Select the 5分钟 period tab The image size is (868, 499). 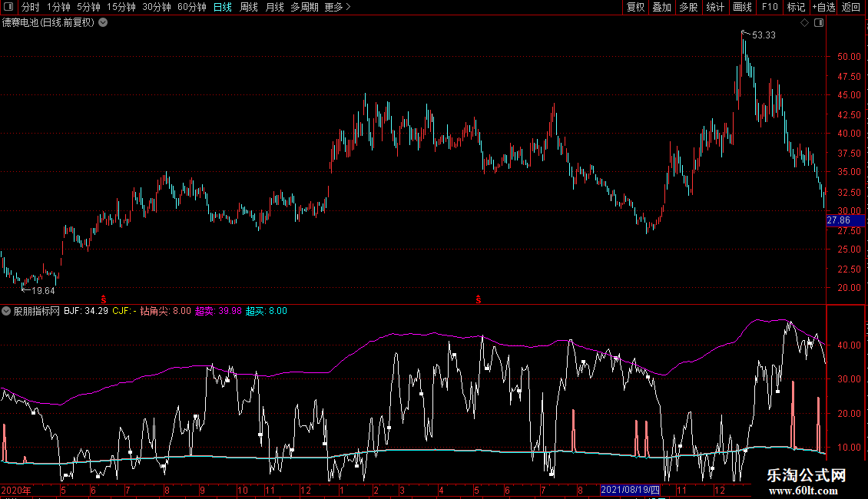pos(88,7)
